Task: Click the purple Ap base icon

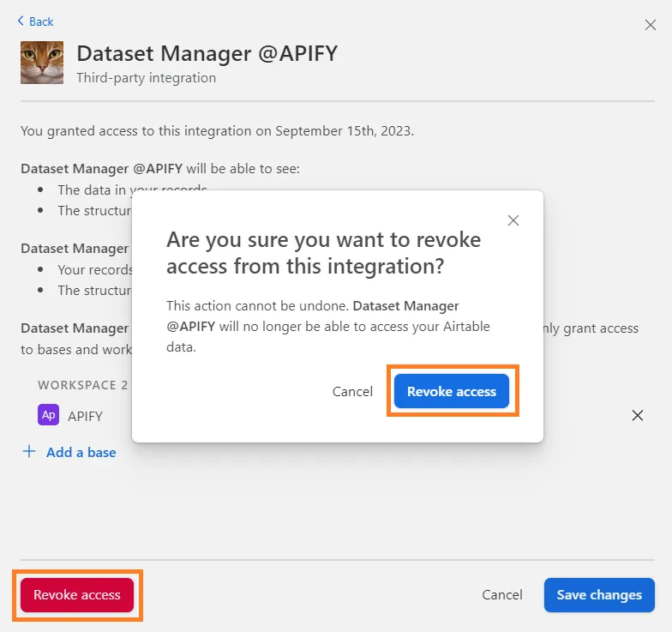Action: (48, 415)
